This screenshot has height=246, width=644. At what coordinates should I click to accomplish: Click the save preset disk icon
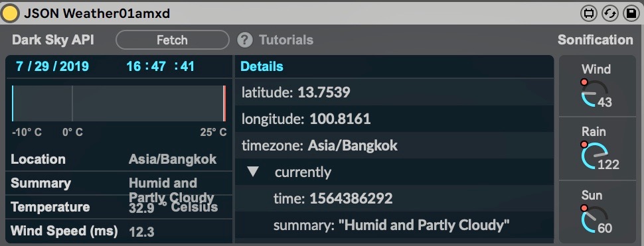(631, 13)
